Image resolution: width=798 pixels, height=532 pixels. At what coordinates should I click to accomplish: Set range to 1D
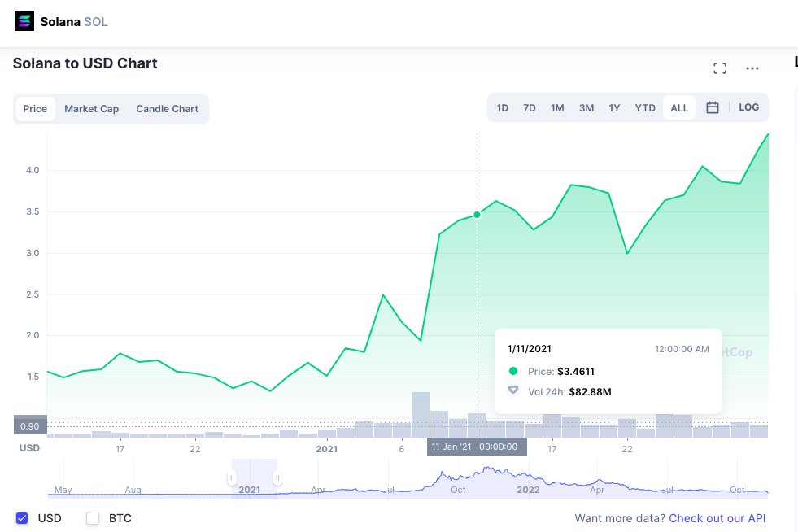503,108
